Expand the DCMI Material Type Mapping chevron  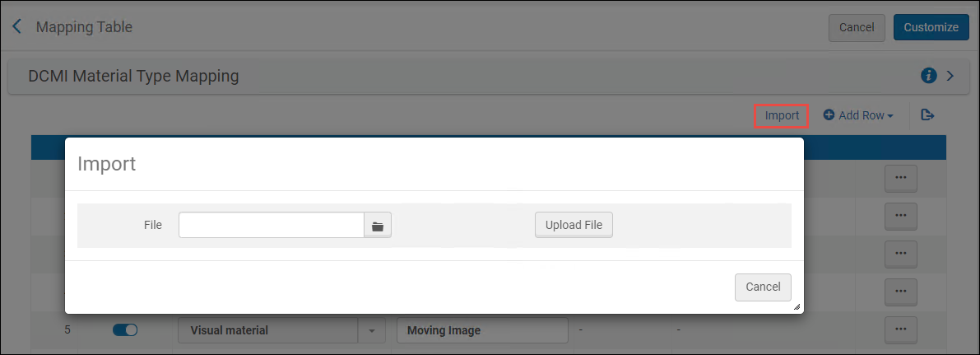coord(950,76)
